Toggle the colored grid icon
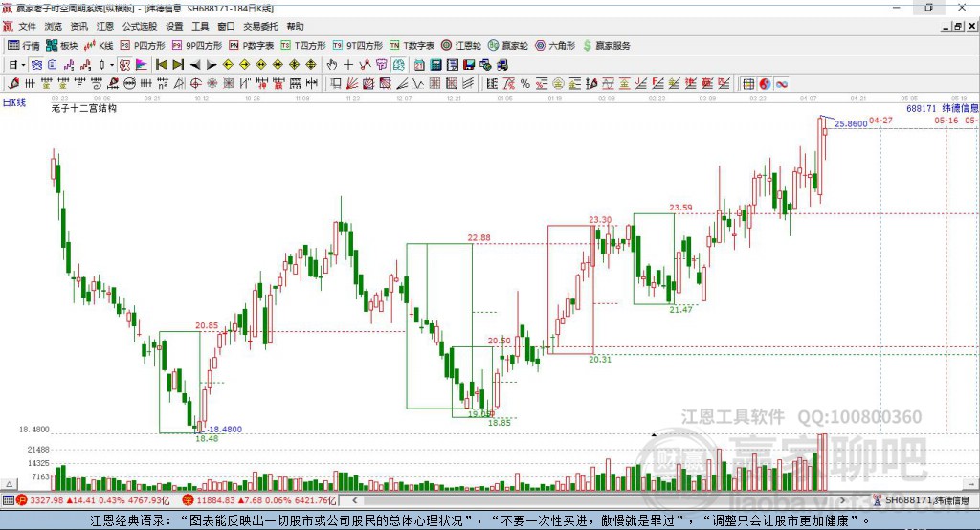 pyautogui.click(x=748, y=84)
